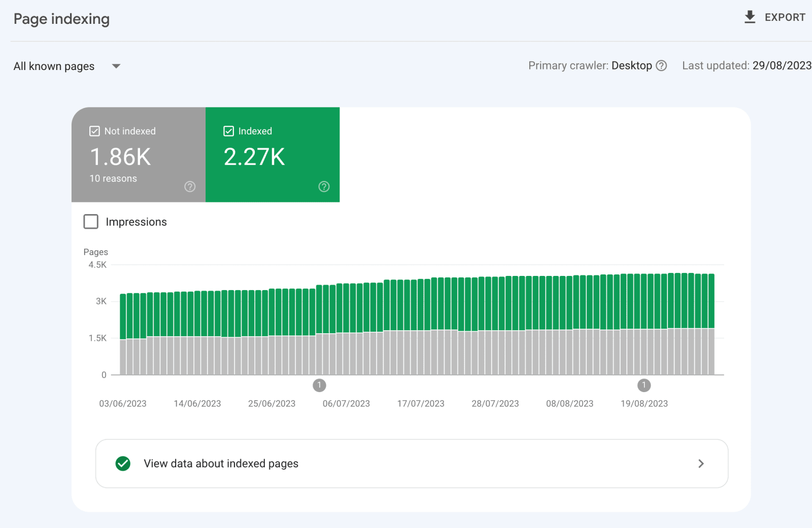Click the 10 reasons label

(113, 179)
